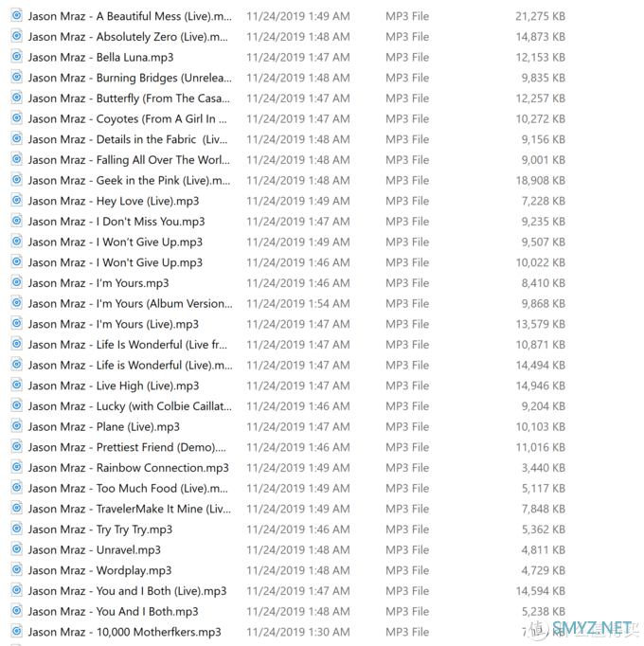The height and width of the screenshot is (646, 644).
Task: Click the MP3 icon beside Absolutely Zero (Live)
Action: click(x=16, y=36)
